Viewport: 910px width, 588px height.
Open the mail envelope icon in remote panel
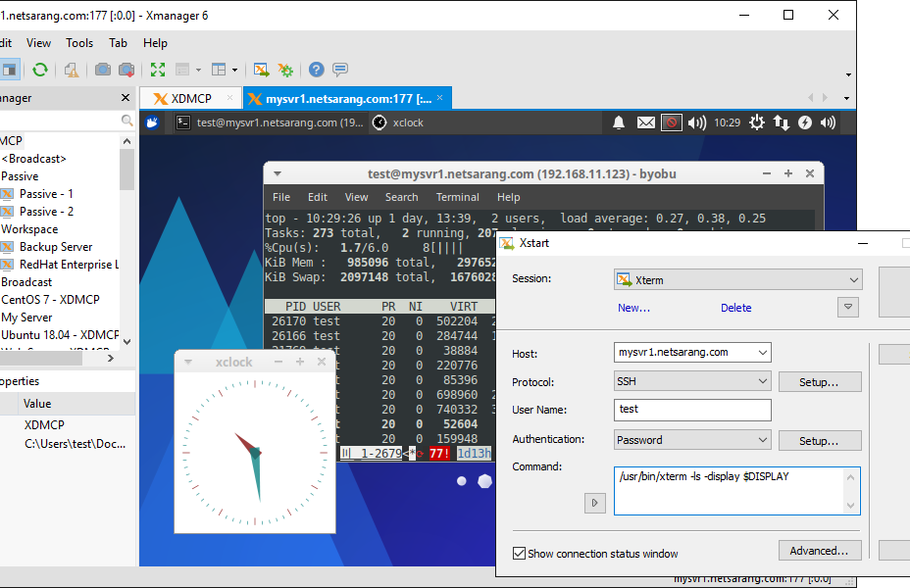[x=646, y=122]
